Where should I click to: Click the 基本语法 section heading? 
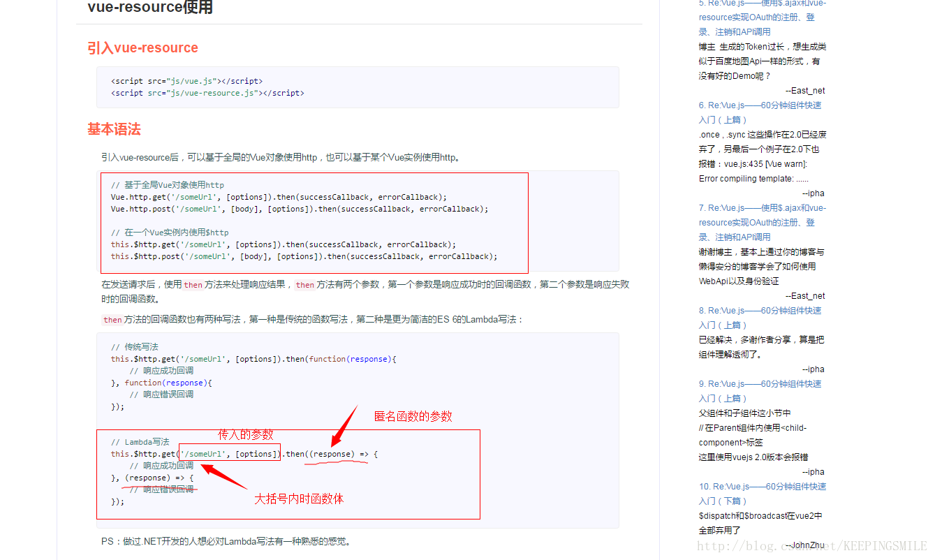(114, 129)
